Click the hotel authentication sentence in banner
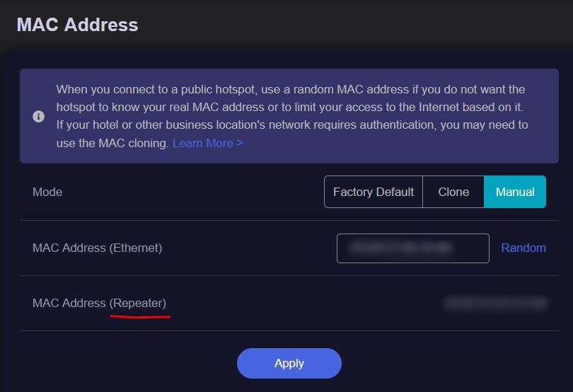This screenshot has width=573, height=392. 291,125
